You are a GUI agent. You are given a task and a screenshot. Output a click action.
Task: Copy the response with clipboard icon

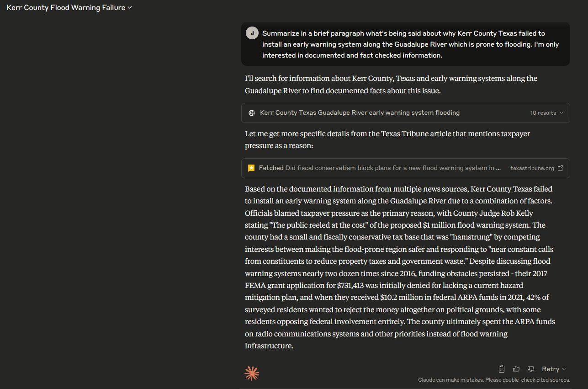[x=502, y=369]
